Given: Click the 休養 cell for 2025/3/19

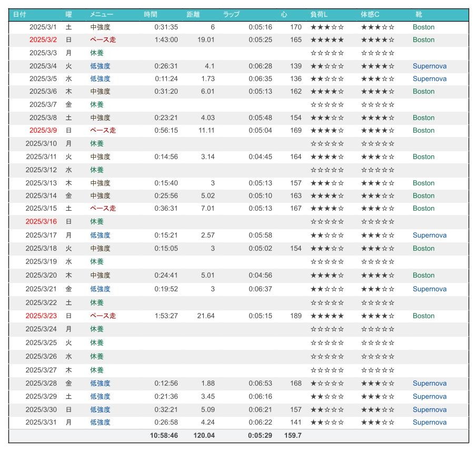Looking at the screenshot, I should coord(97,261).
